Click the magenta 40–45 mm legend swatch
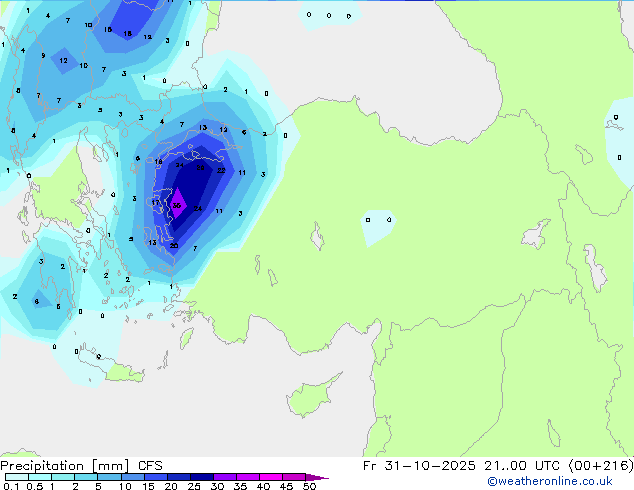634x490 pixels. [271, 477]
